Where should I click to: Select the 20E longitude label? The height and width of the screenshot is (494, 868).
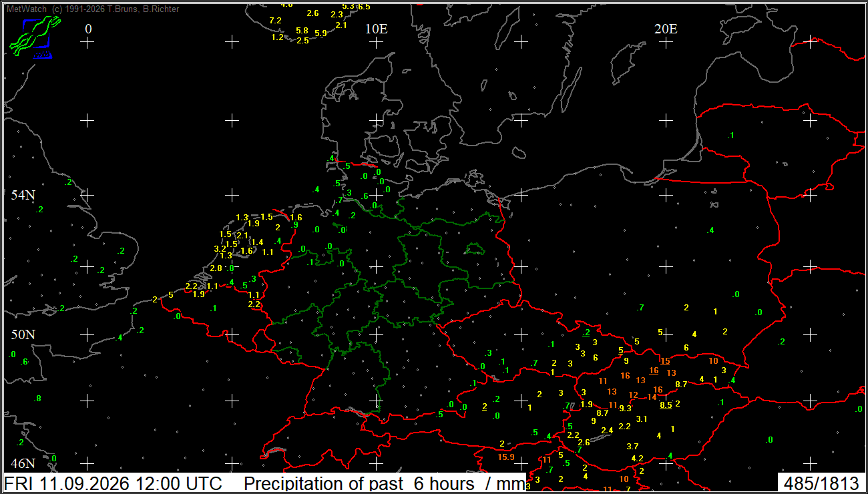point(665,29)
